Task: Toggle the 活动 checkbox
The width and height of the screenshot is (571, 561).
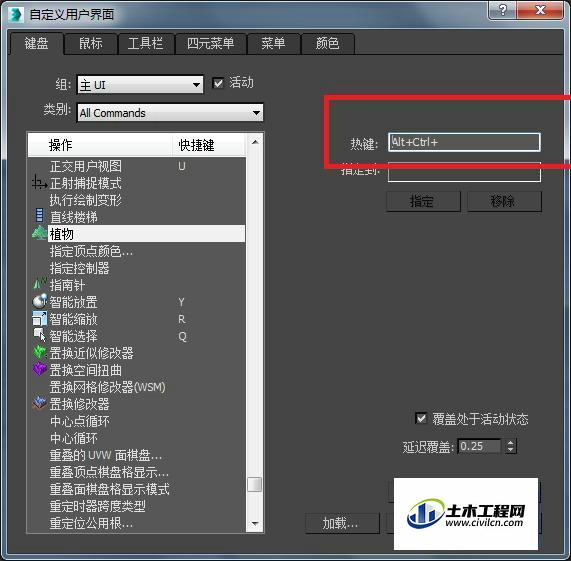Action: coord(218,83)
